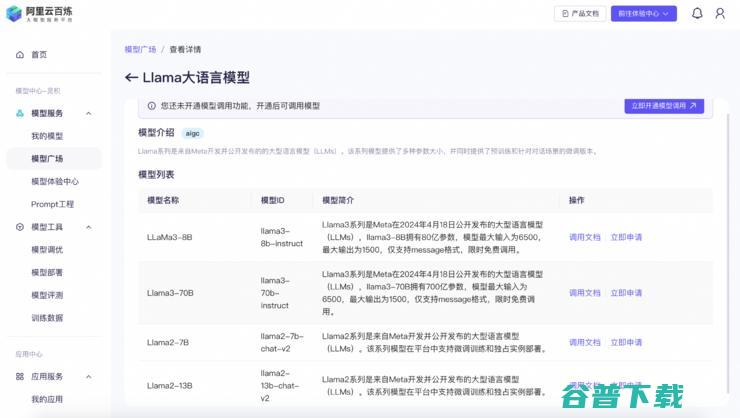Click the aigc tag
This screenshot has width=740, height=418.
pos(193,134)
